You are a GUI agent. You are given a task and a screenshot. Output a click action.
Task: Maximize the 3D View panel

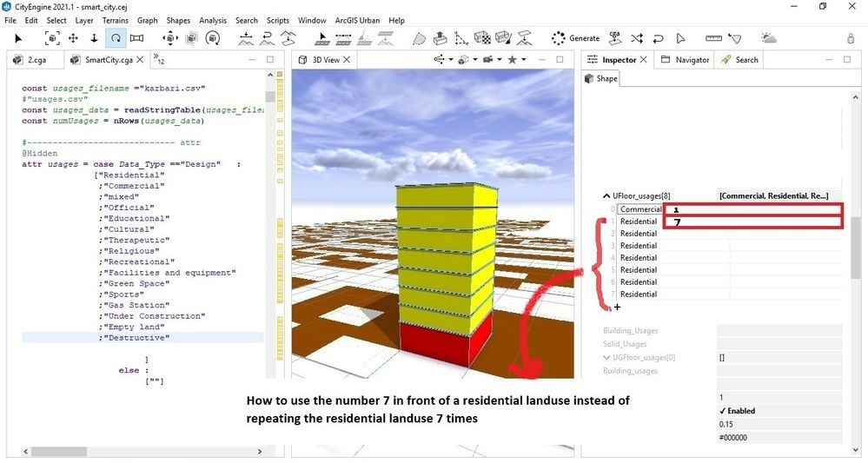coord(560,60)
